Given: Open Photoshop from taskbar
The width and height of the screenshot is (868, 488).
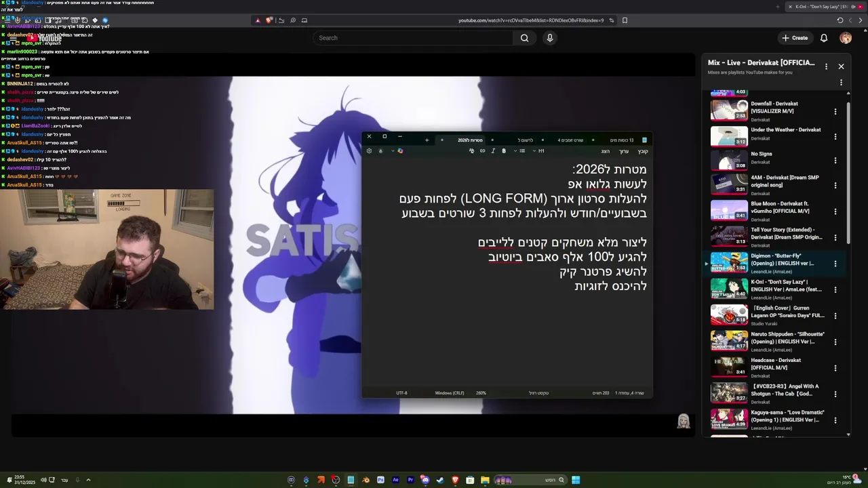Looking at the screenshot, I should 380,480.
